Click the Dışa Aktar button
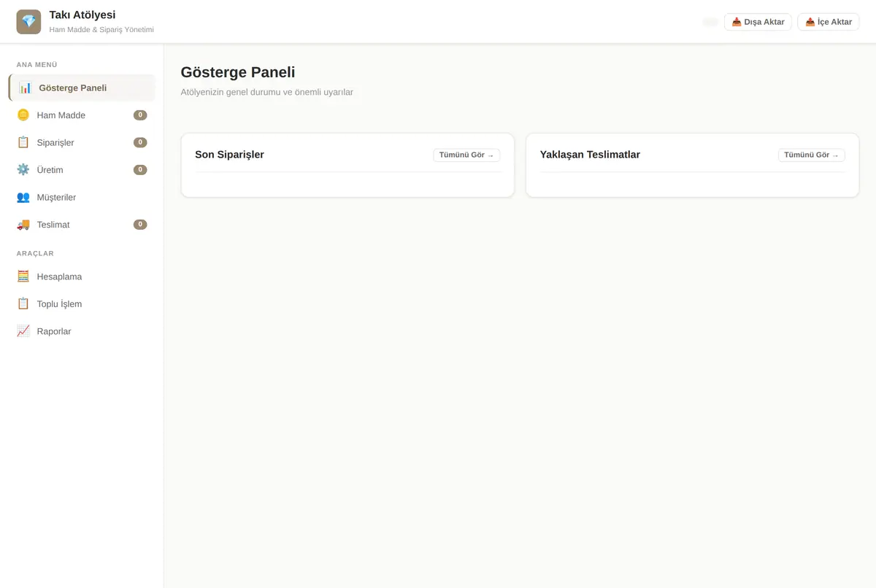The image size is (876, 588). (x=758, y=22)
